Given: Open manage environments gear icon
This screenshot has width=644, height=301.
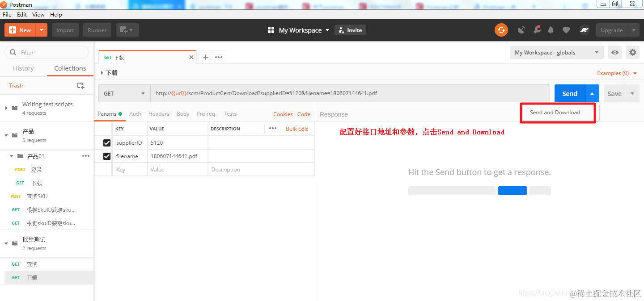Looking at the screenshot, I should [633, 52].
